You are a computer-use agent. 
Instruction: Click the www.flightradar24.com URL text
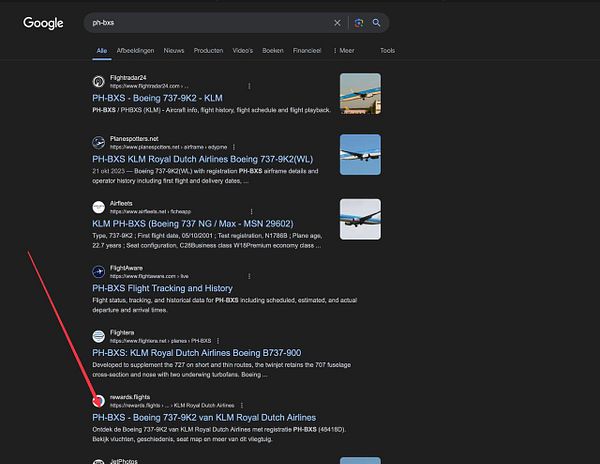coord(149,86)
